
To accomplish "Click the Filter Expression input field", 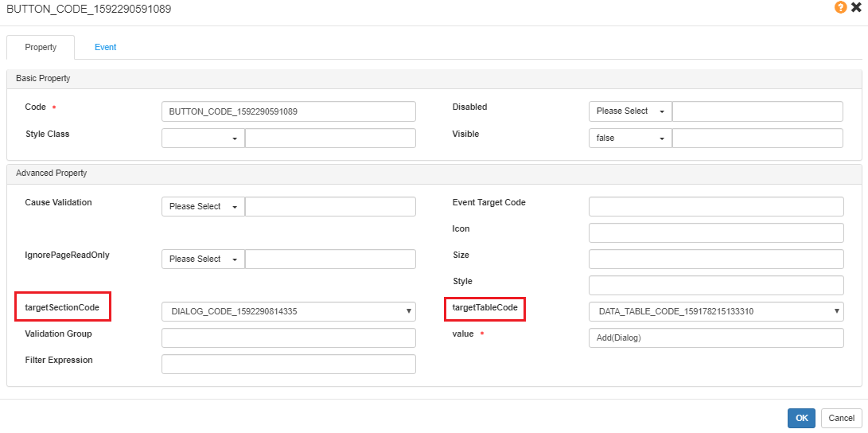I will 288,365.
